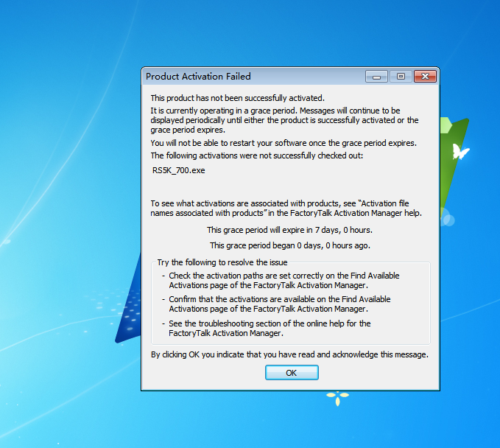Click the 'Check the activation paths' bullet
The image size is (500, 448).
[x=284, y=280]
